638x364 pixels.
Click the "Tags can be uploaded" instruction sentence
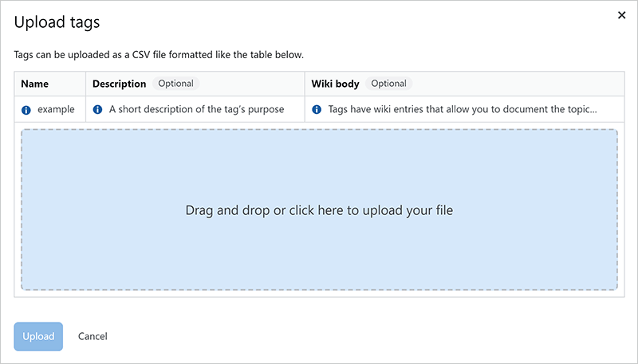pyautogui.click(x=159, y=55)
